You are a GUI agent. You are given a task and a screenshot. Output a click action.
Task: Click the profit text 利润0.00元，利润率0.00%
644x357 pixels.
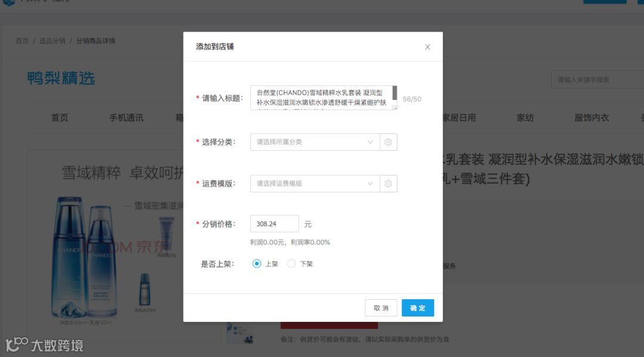(290, 242)
